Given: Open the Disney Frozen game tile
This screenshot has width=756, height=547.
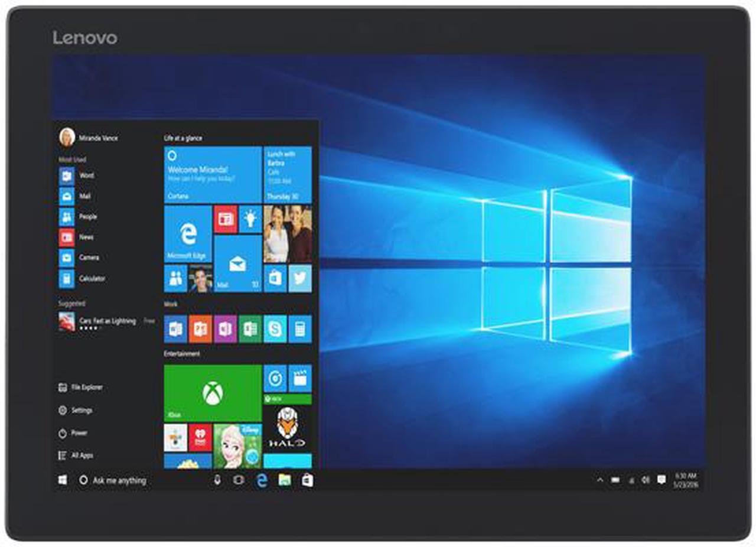Looking at the screenshot, I should (238, 446).
